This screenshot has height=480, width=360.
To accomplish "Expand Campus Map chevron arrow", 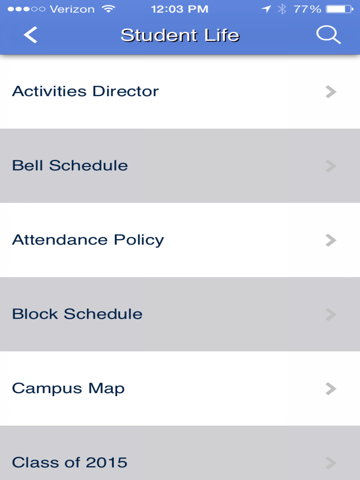I will pos(331,388).
